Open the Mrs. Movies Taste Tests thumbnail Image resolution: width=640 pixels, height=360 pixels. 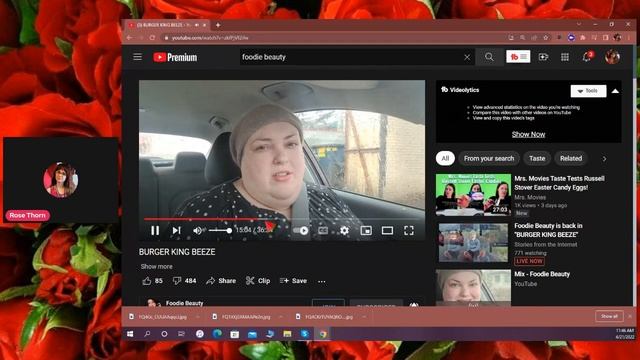coord(473,195)
